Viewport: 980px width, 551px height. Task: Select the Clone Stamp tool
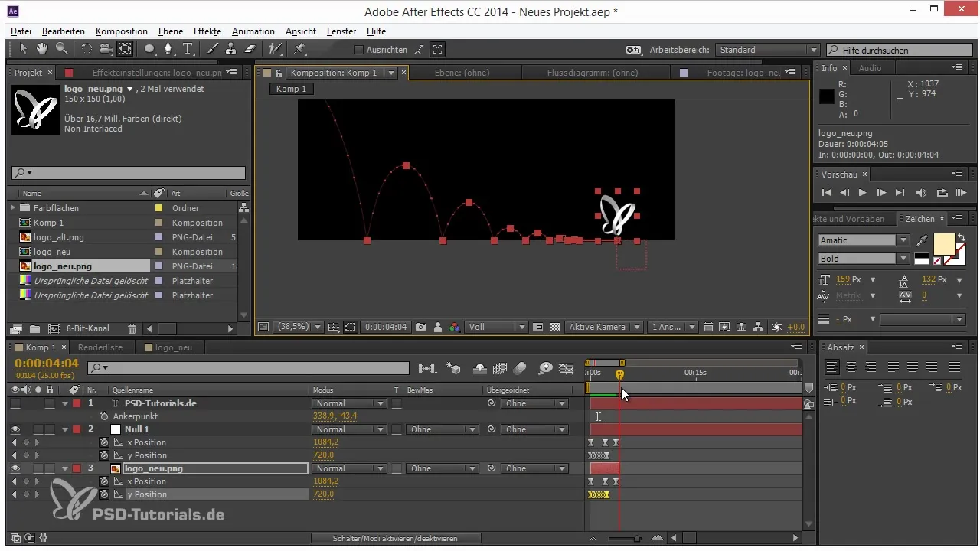click(230, 49)
